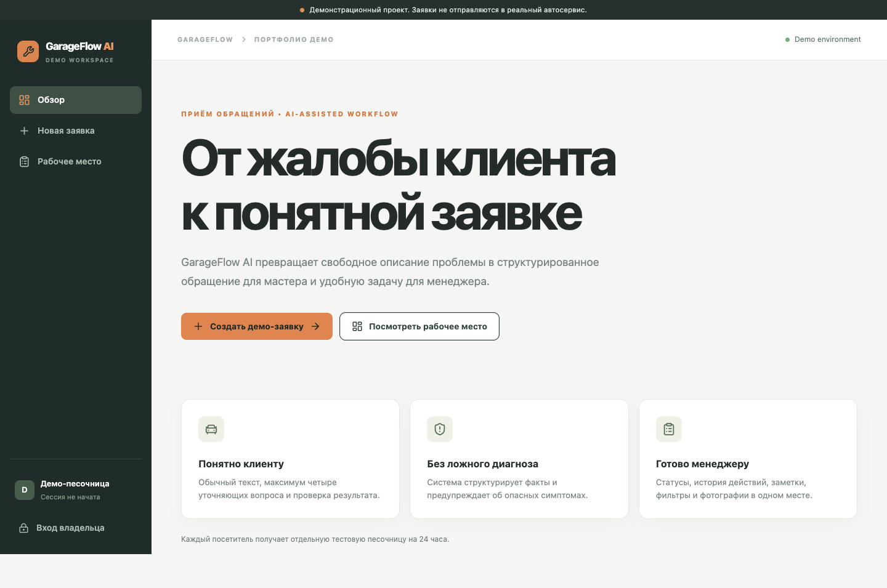Click the clipboard icon beside Рабочее место
Image resolution: width=887 pixels, height=588 pixels.
25,161
